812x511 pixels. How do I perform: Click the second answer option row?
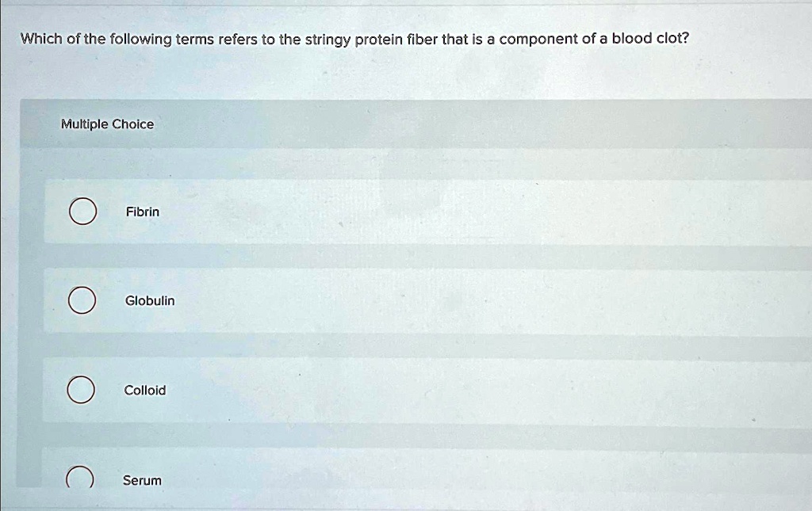[x=317, y=300]
